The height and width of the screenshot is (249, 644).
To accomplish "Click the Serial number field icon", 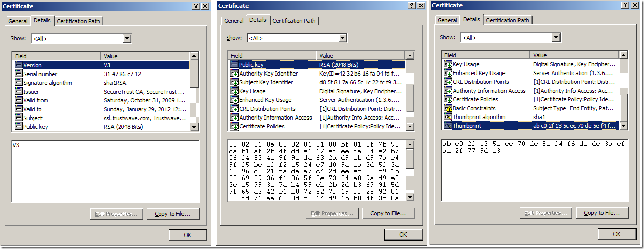I will click(19, 74).
